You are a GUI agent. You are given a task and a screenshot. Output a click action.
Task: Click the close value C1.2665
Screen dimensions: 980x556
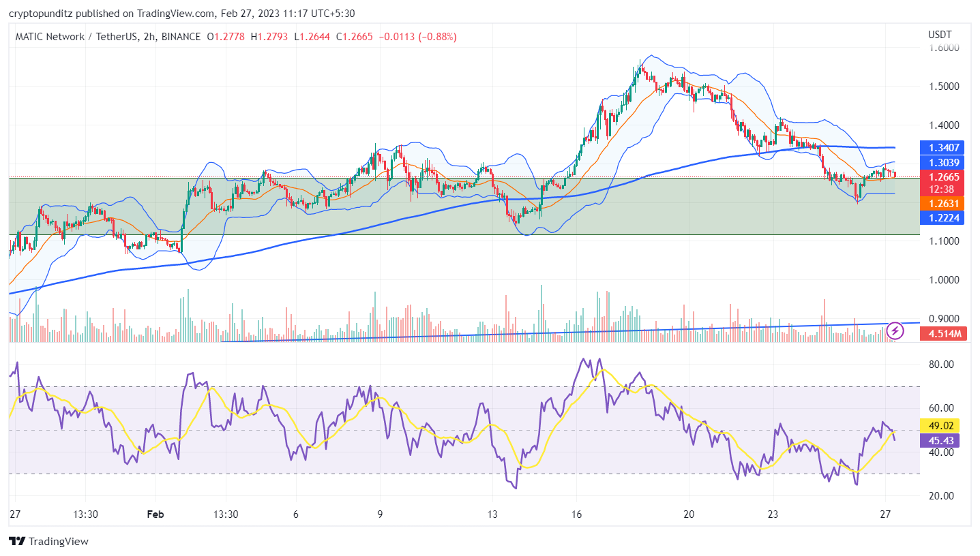(354, 37)
